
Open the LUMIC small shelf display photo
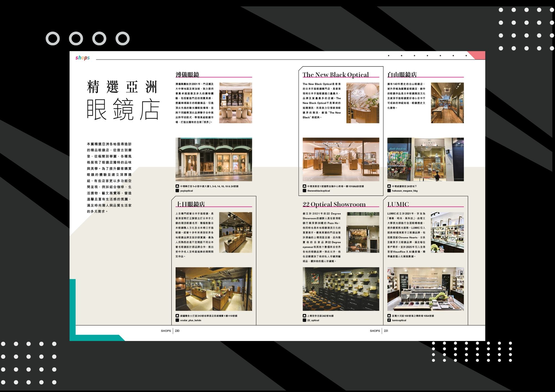click(447, 233)
